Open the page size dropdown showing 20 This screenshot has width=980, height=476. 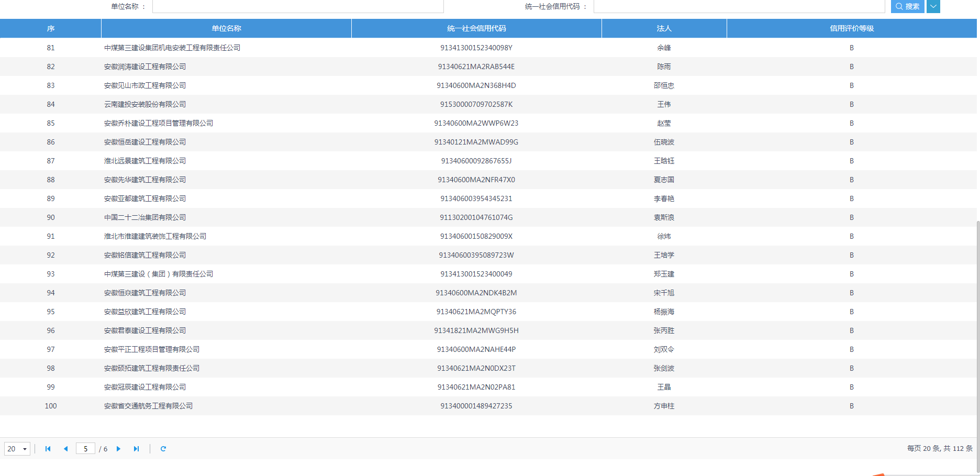click(x=17, y=449)
